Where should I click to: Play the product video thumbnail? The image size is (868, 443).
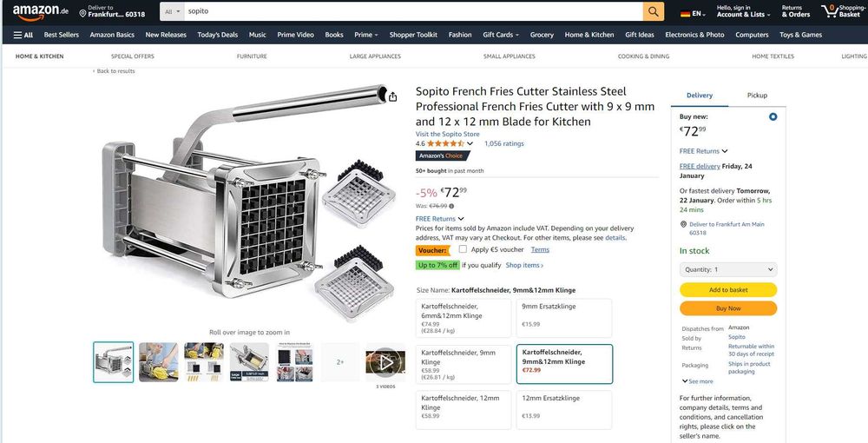click(385, 361)
